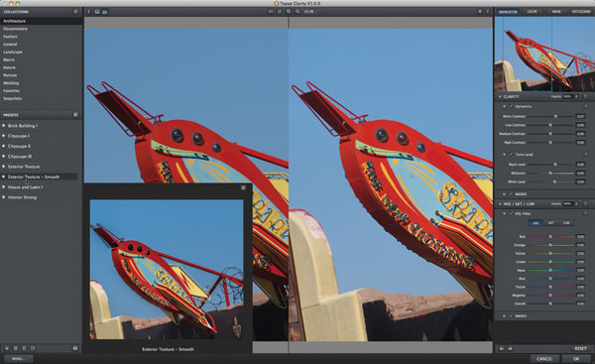Viewport: 595px width, 364px height.
Task: Switch to the Histogram tab
Action: (x=581, y=12)
